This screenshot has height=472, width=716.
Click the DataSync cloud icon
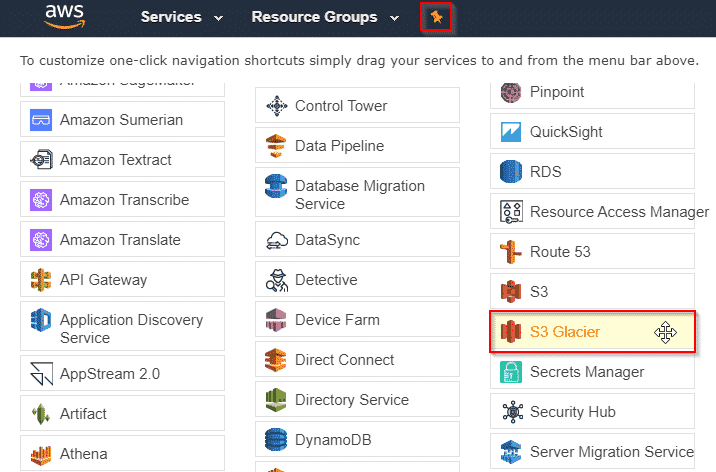(x=277, y=240)
